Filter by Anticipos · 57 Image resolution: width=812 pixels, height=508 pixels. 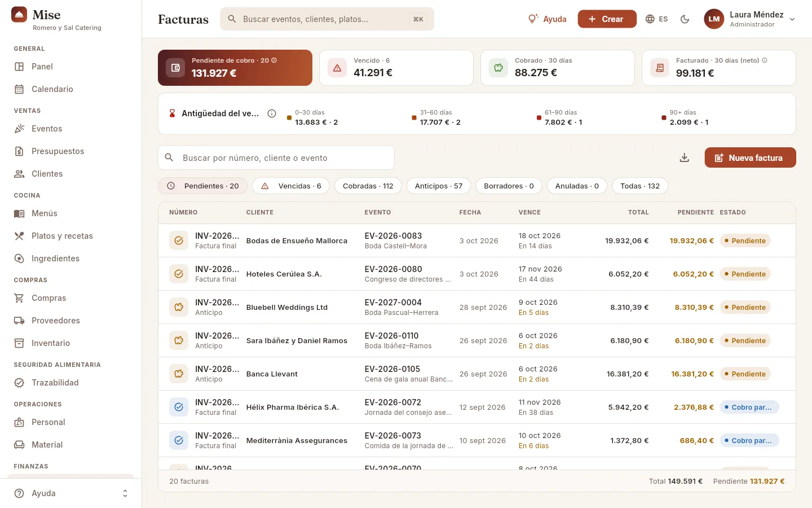439,186
